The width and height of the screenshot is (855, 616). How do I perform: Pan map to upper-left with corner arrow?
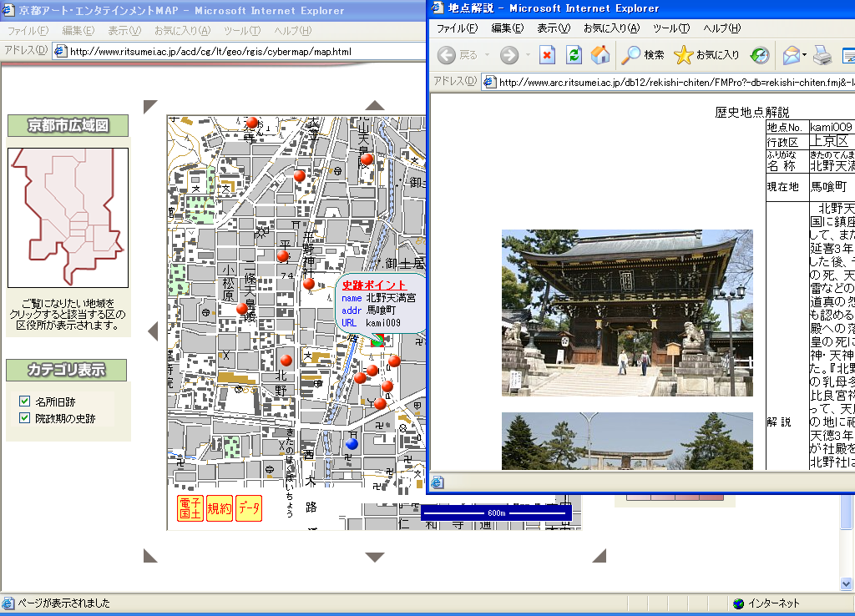150,106
